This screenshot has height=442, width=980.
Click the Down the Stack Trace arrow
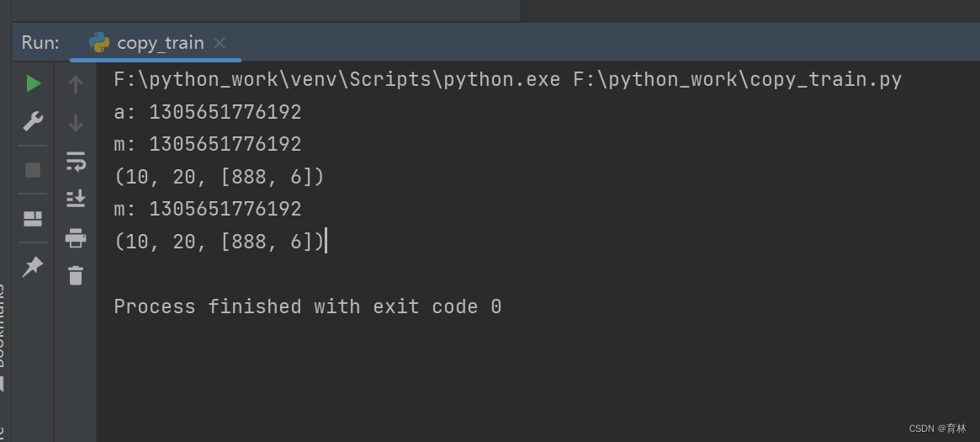coord(76,123)
